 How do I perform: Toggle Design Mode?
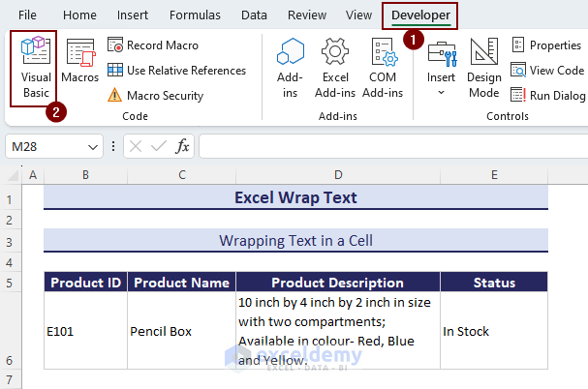484,68
